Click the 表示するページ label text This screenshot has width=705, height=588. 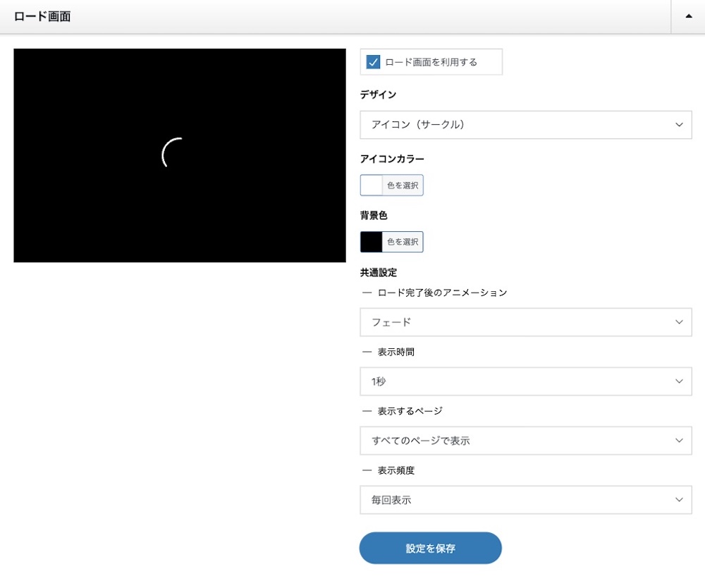coord(410,411)
